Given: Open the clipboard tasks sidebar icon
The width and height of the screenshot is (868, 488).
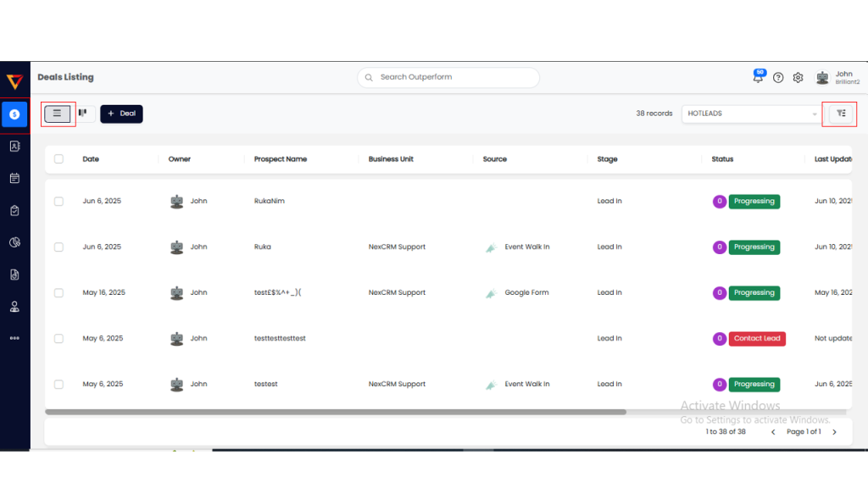Looking at the screenshot, I should [14, 210].
